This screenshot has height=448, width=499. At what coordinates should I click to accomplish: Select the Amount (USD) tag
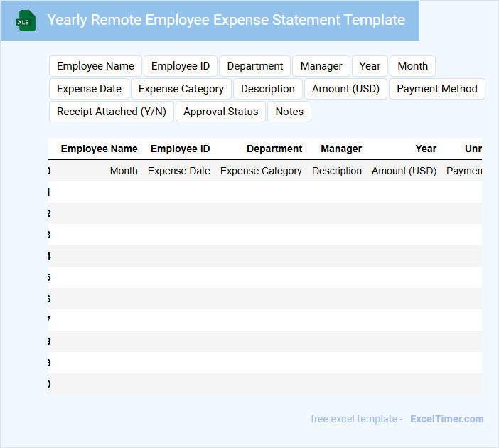[x=345, y=89]
